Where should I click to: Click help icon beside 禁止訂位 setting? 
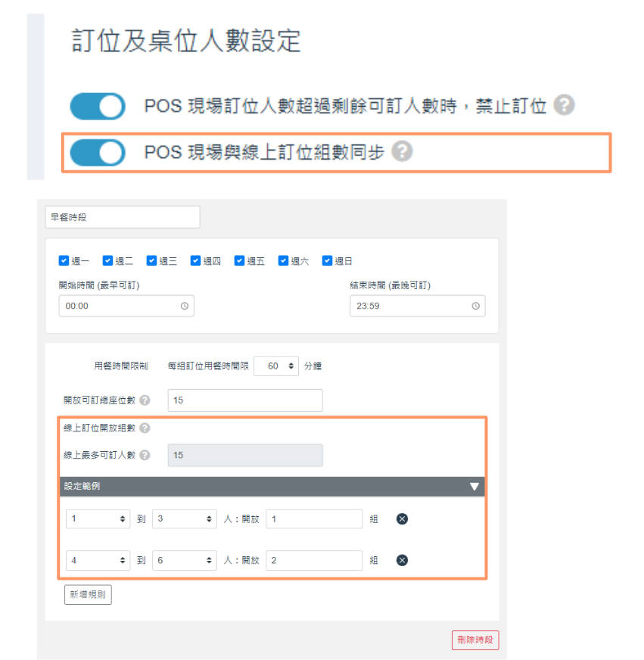(563, 105)
